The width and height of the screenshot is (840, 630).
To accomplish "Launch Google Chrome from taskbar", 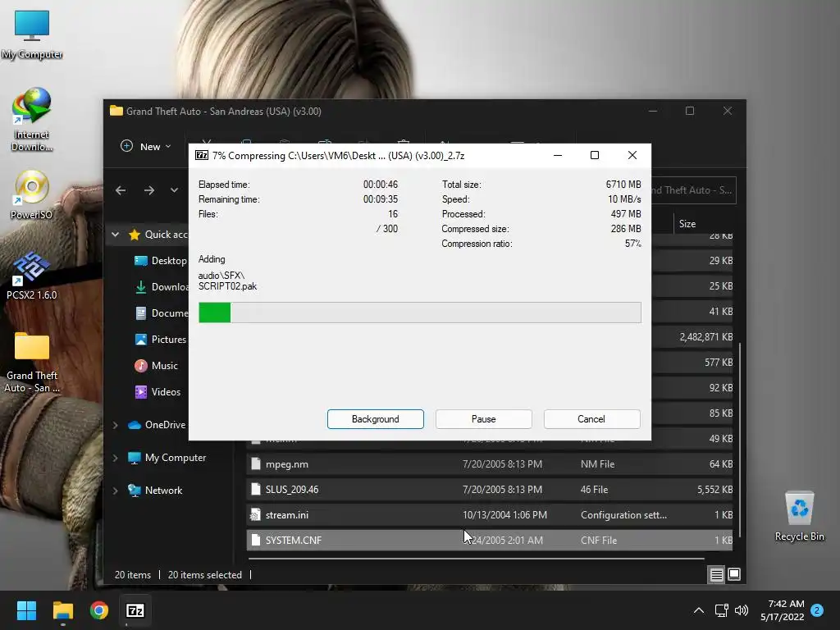I will pos(99,610).
